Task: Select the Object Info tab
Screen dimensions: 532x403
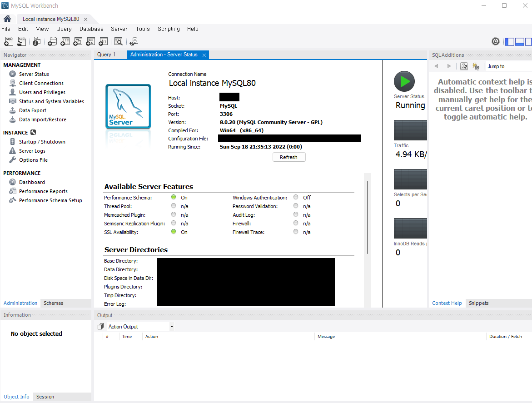Action: click(17, 397)
